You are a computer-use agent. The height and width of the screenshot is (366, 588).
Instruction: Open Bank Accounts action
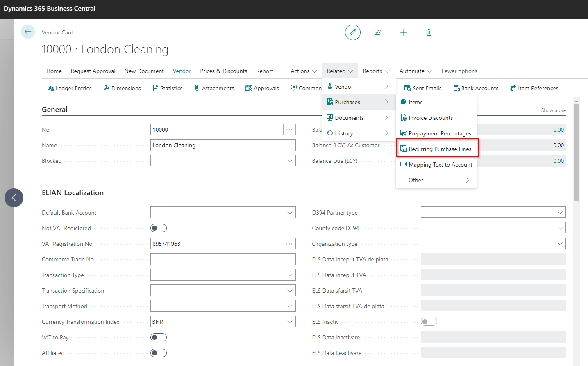[476, 88]
